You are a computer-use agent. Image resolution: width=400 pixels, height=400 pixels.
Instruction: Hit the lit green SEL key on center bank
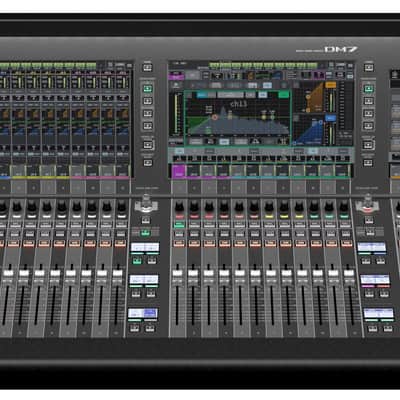(179, 225)
